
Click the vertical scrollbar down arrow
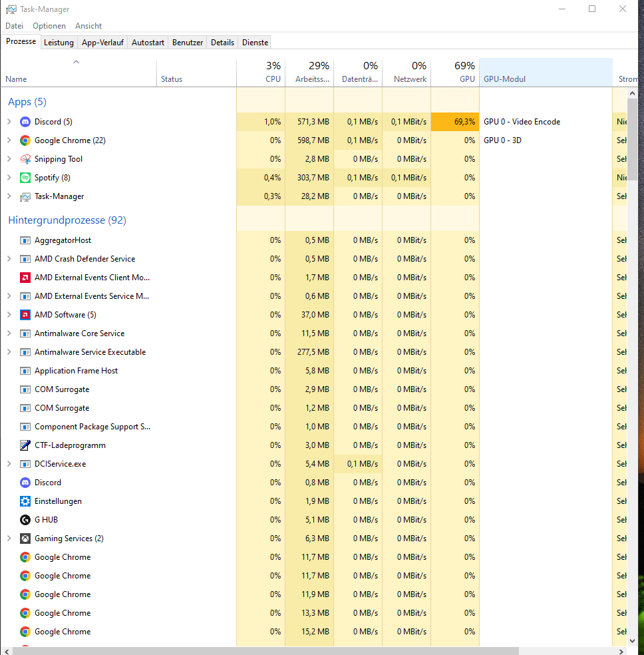tap(632, 641)
